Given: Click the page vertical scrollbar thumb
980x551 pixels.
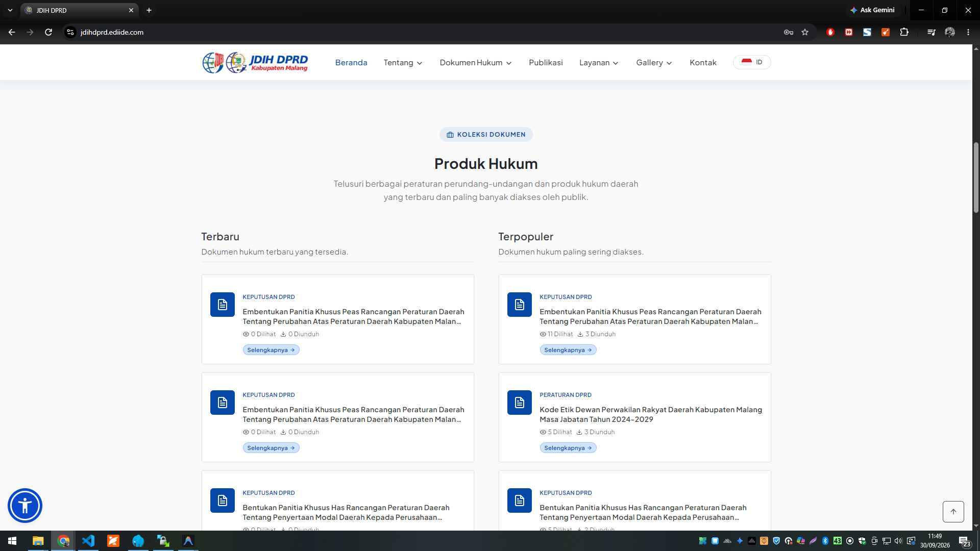Looking at the screenshot, I should coord(976,178).
